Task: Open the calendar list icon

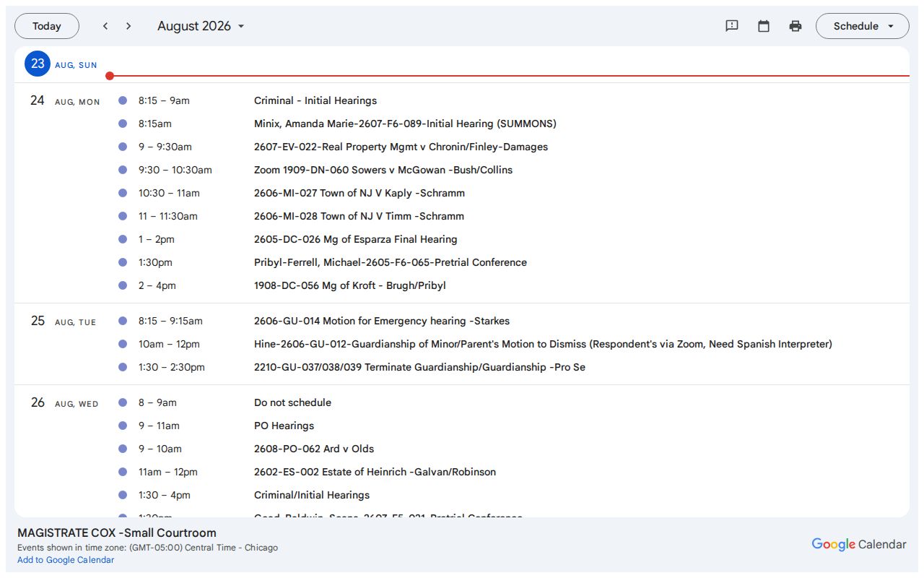Action: coord(764,26)
